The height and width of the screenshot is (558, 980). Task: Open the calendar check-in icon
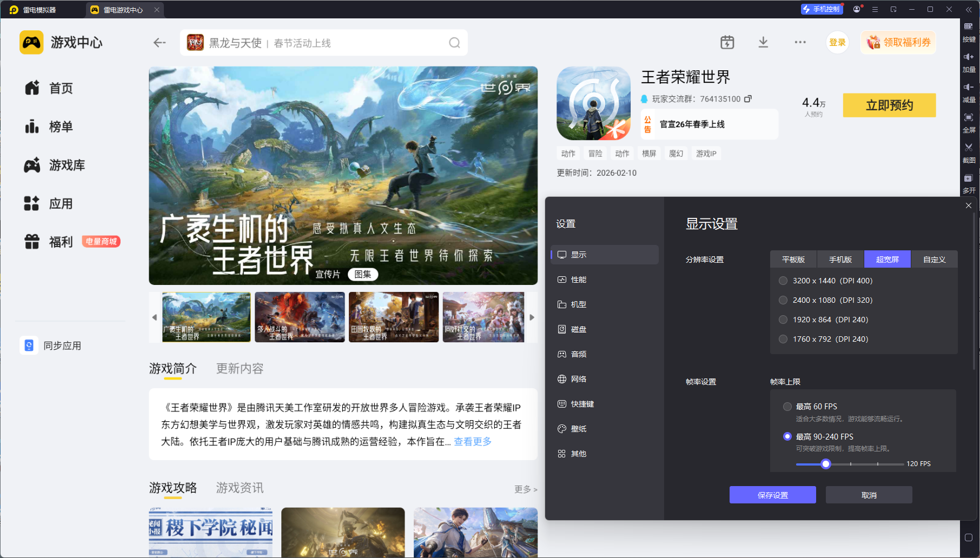727,42
